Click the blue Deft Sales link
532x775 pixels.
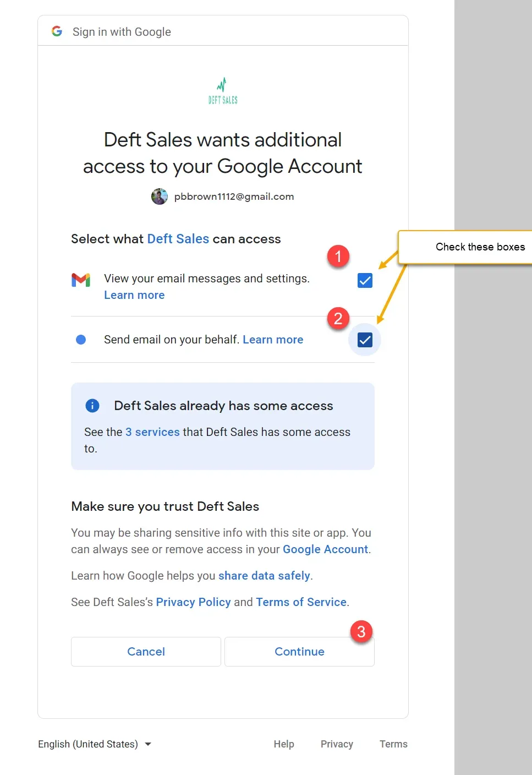click(178, 239)
